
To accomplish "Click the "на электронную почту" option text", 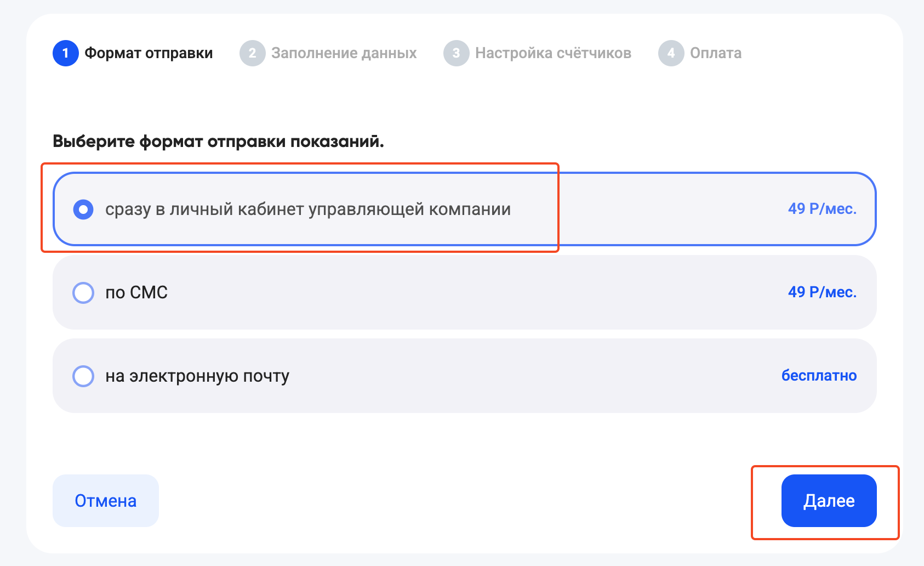I will click(197, 376).
